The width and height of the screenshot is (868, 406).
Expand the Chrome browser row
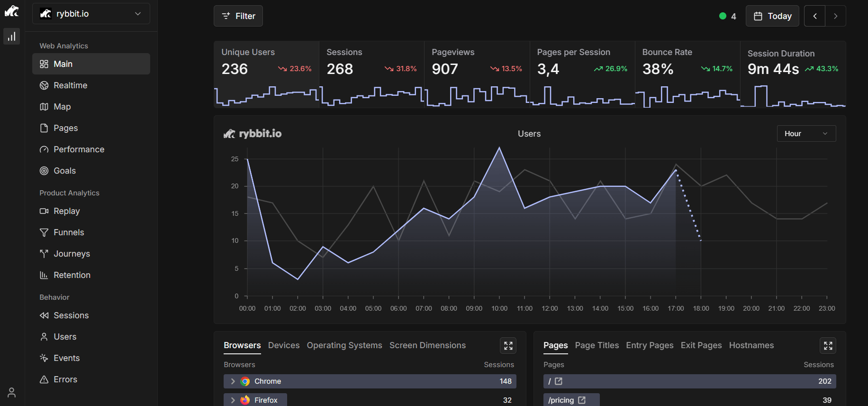pos(233,381)
